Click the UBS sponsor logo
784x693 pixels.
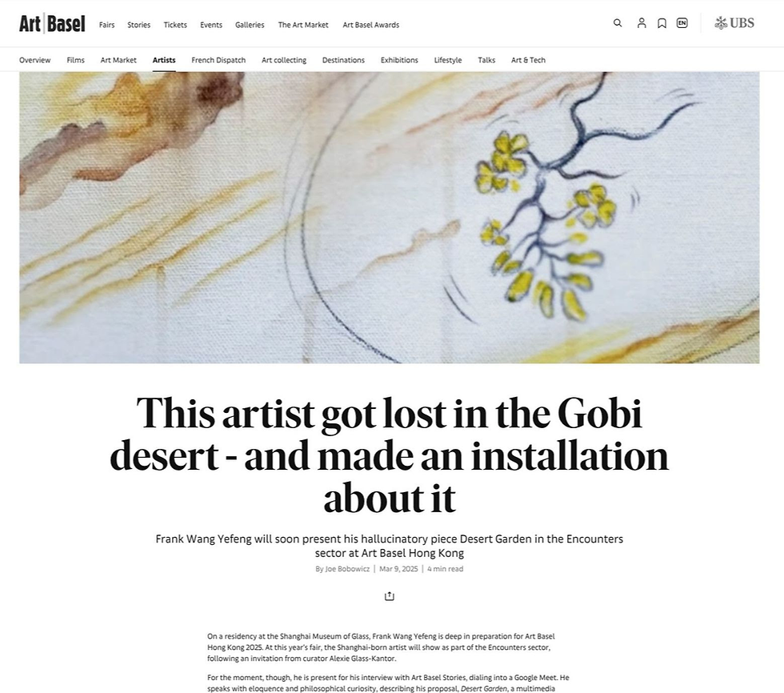[x=734, y=23]
